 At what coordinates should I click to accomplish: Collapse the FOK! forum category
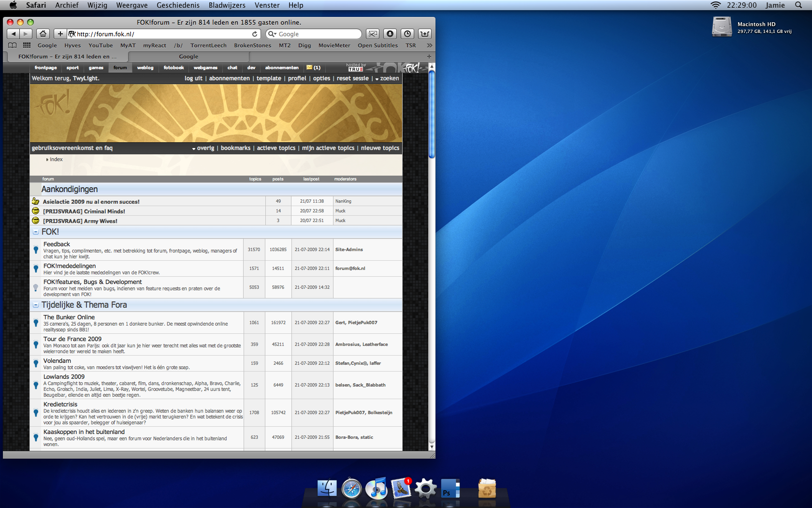pos(36,232)
